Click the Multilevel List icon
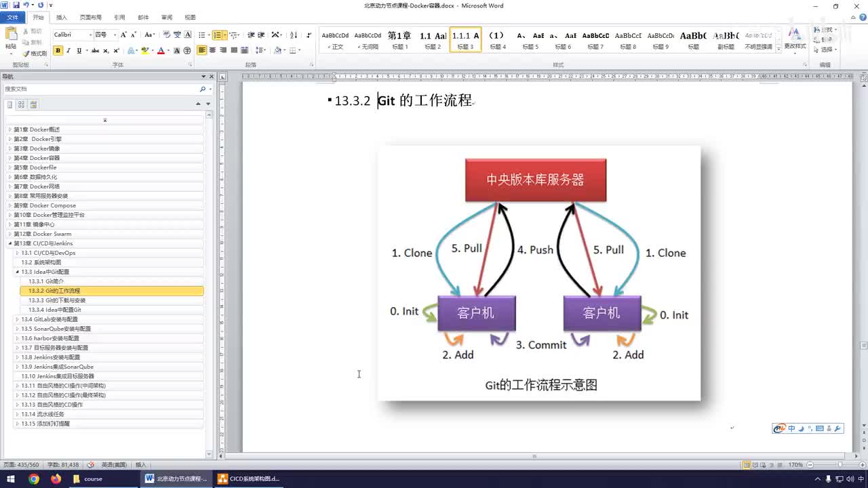The height and width of the screenshot is (488, 868). [234, 35]
